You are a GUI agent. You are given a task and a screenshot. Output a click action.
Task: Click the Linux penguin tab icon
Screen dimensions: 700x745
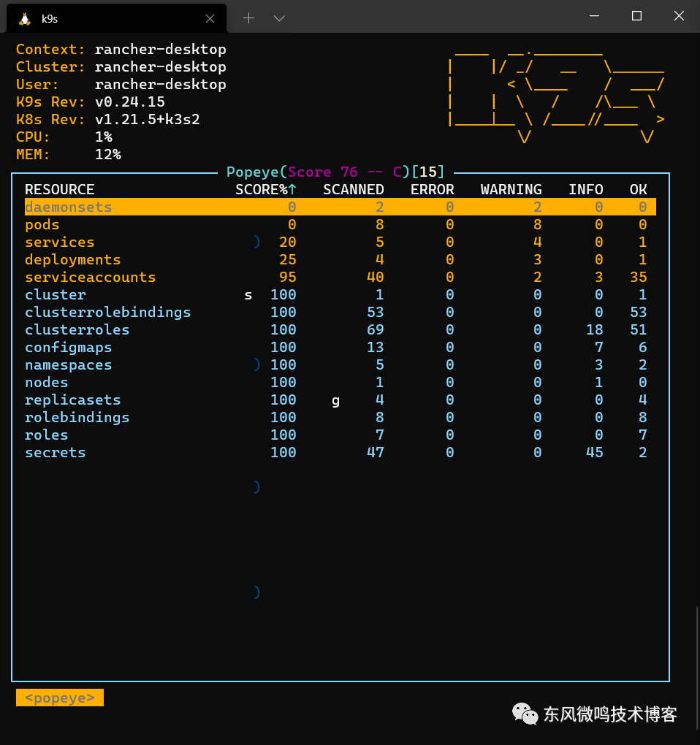click(25, 19)
